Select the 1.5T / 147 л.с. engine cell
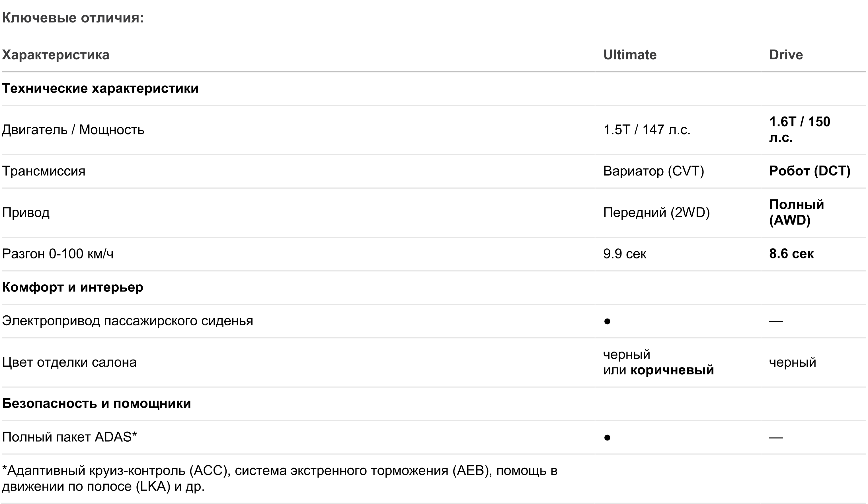This screenshot has width=868, height=504. 647,130
